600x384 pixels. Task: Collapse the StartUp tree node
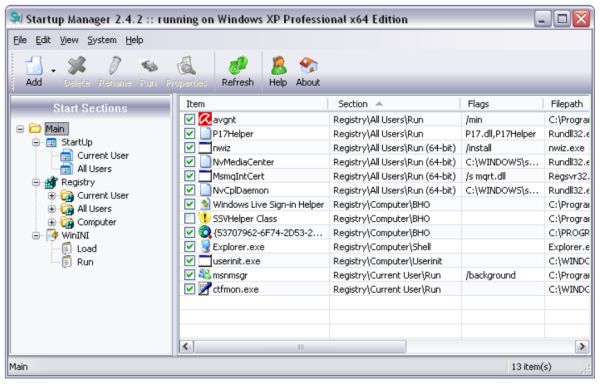[36, 142]
